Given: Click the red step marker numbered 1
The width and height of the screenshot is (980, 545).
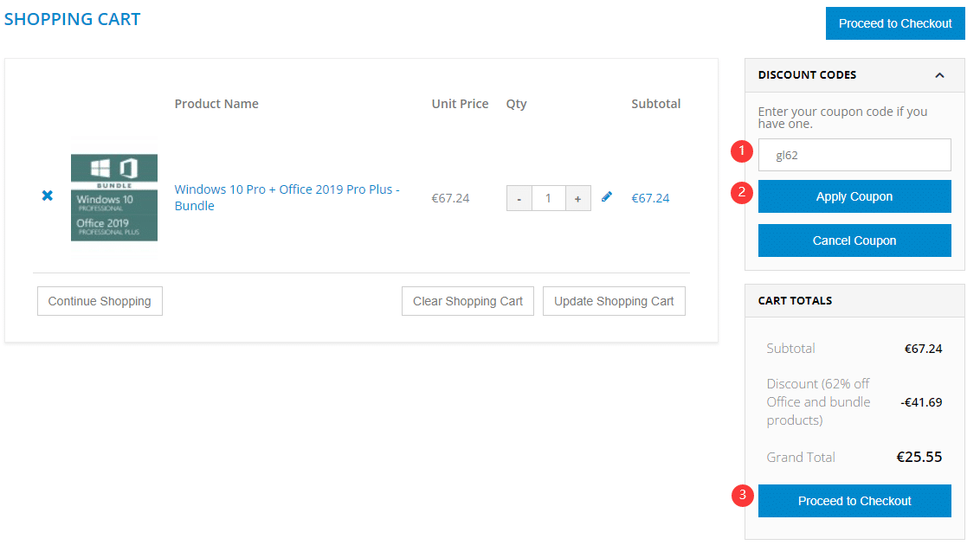Looking at the screenshot, I should (x=741, y=152).
